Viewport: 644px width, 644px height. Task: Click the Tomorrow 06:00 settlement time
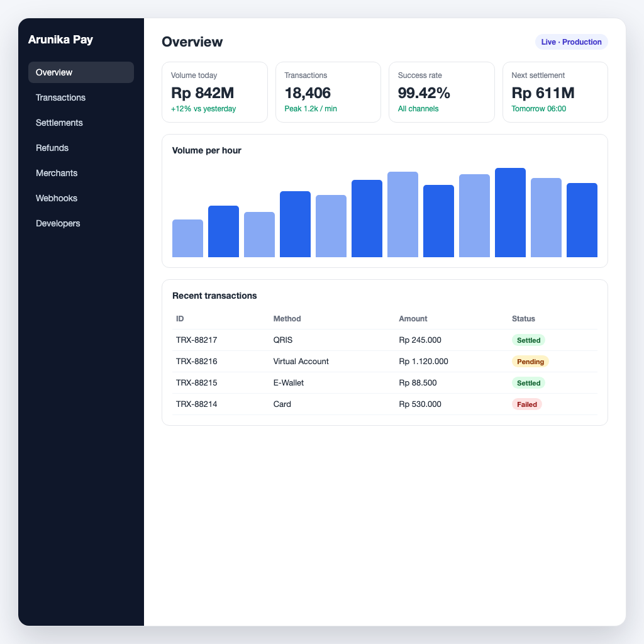pos(538,108)
